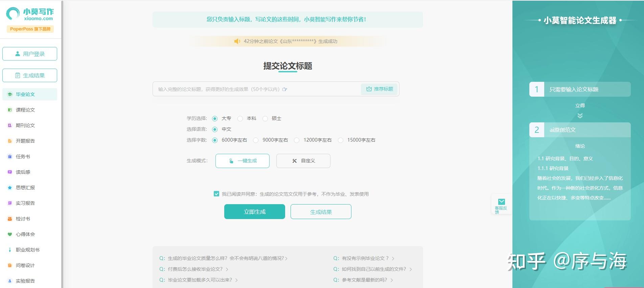This screenshot has width=644, height=288.
Task: Click the 用户登录 button
Action: coord(30,54)
